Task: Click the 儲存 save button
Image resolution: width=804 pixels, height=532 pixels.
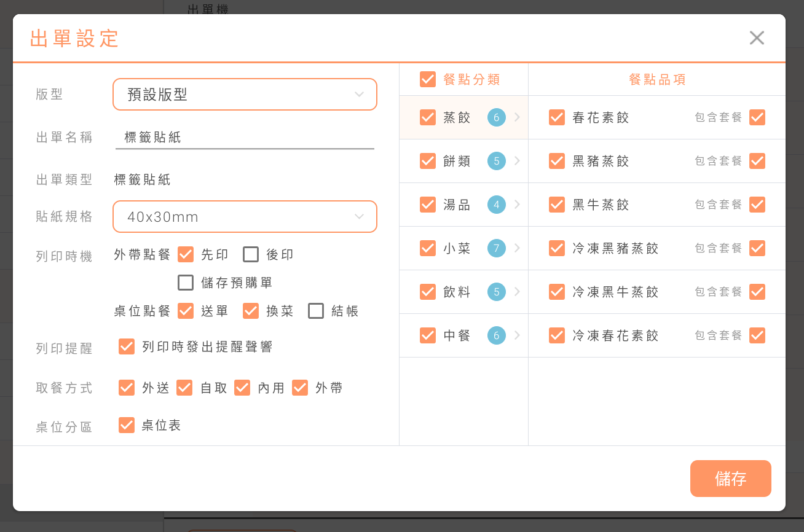Action: coord(730,479)
